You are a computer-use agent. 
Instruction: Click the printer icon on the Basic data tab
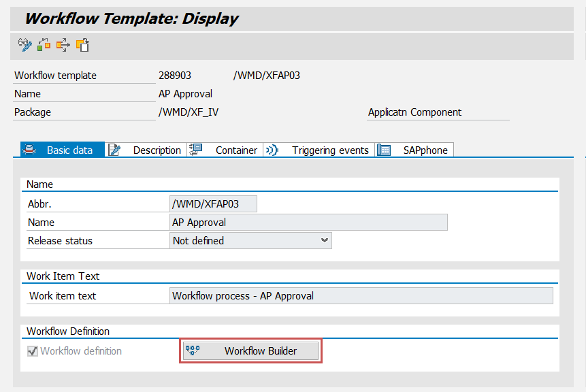[30, 150]
